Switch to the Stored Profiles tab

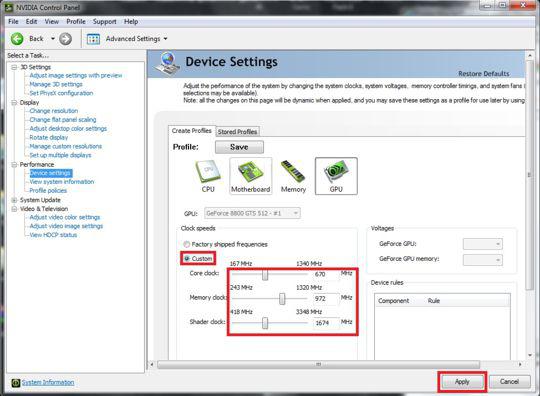(237, 132)
